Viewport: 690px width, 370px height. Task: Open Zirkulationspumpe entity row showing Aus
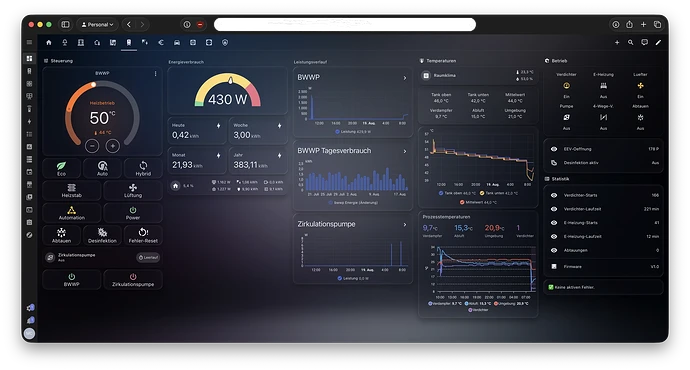tap(103, 257)
